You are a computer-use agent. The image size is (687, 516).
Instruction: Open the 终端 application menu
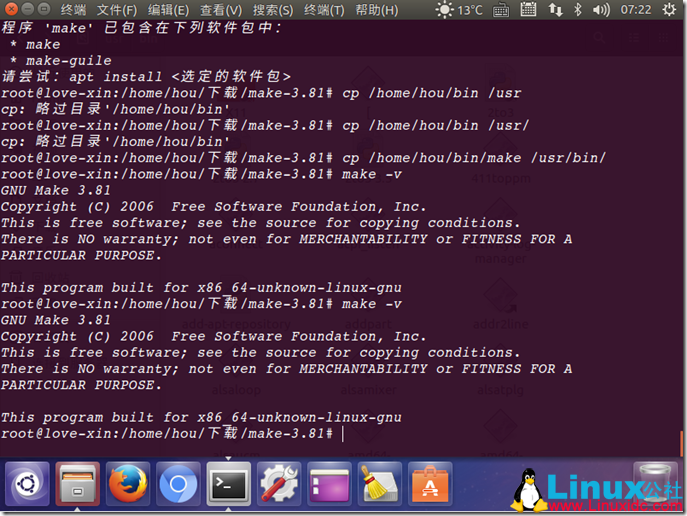73,9
